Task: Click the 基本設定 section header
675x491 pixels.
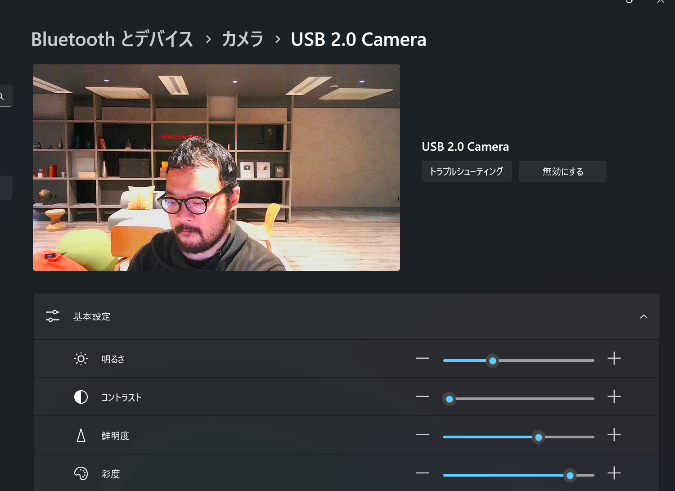Action: click(x=92, y=316)
